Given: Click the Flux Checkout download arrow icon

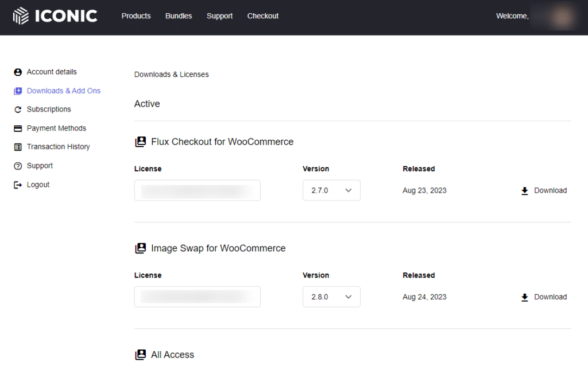Looking at the screenshot, I should (x=524, y=190).
